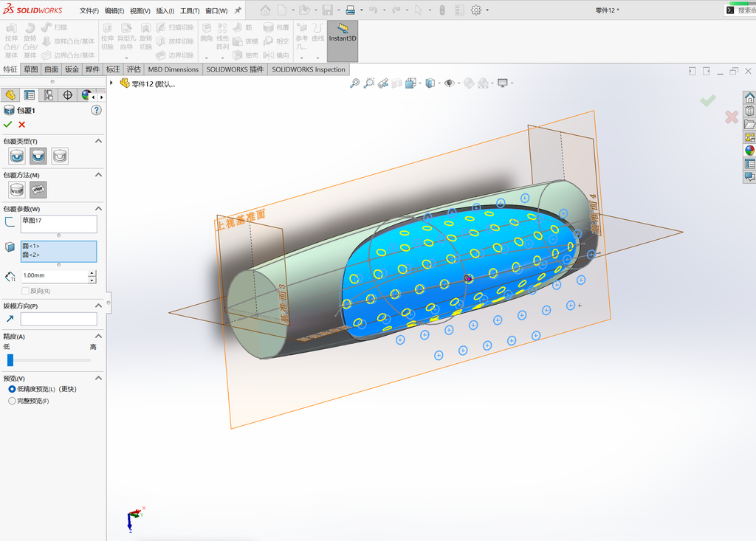
Task: Select the spline surface wrap method button
Action: [38, 190]
